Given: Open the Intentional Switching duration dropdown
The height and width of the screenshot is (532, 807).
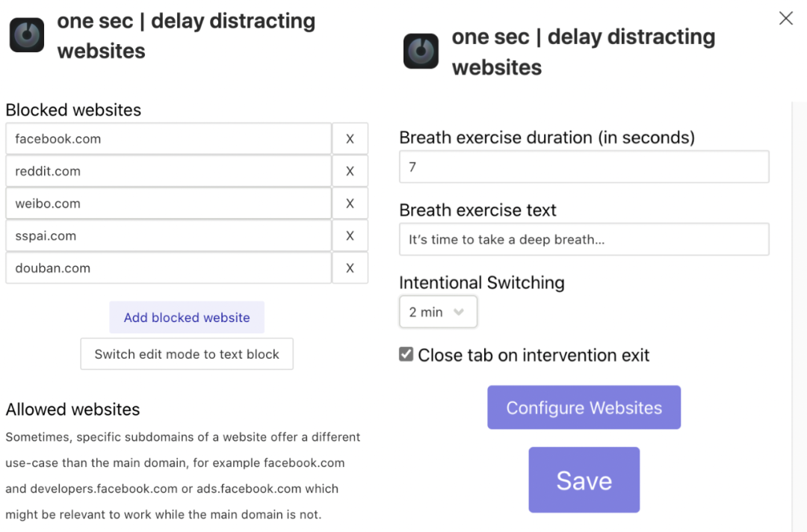Looking at the screenshot, I should 438,312.
